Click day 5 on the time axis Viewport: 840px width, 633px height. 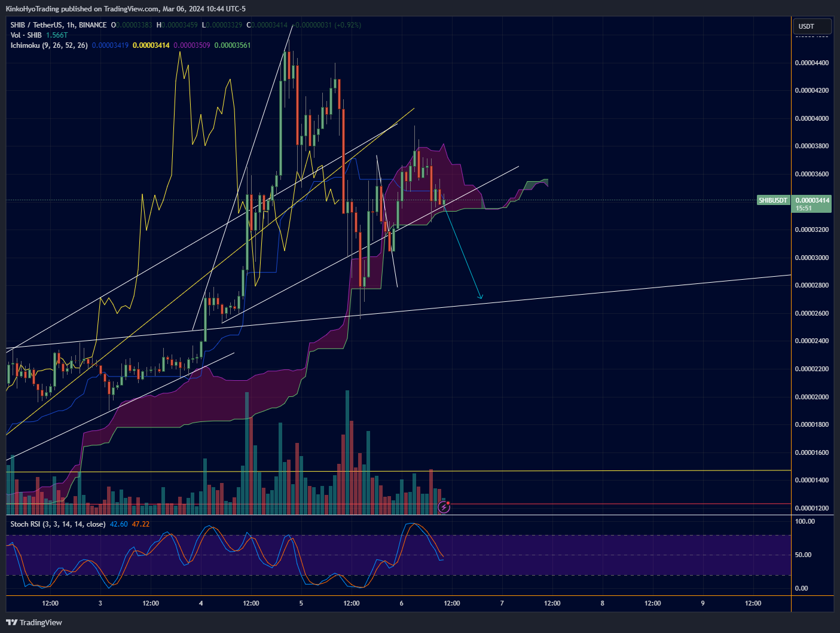coord(301,603)
